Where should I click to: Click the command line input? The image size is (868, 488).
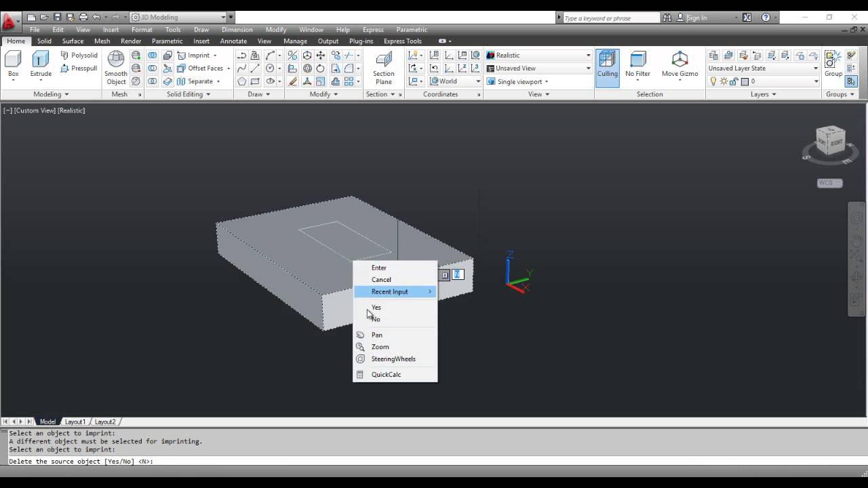tap(434, 462)
